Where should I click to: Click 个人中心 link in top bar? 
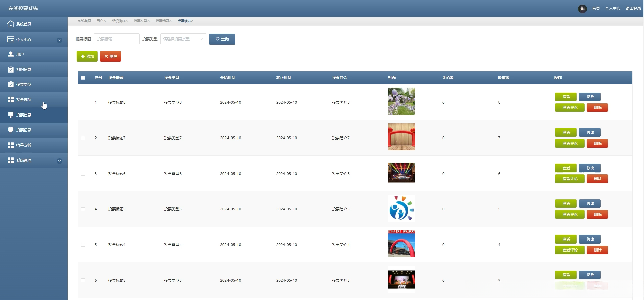(613, 9)
